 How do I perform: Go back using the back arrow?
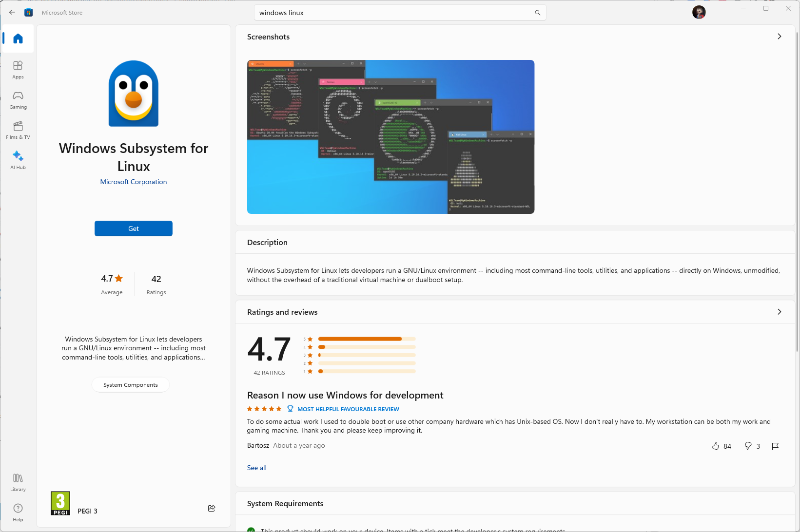pos(12,13)
